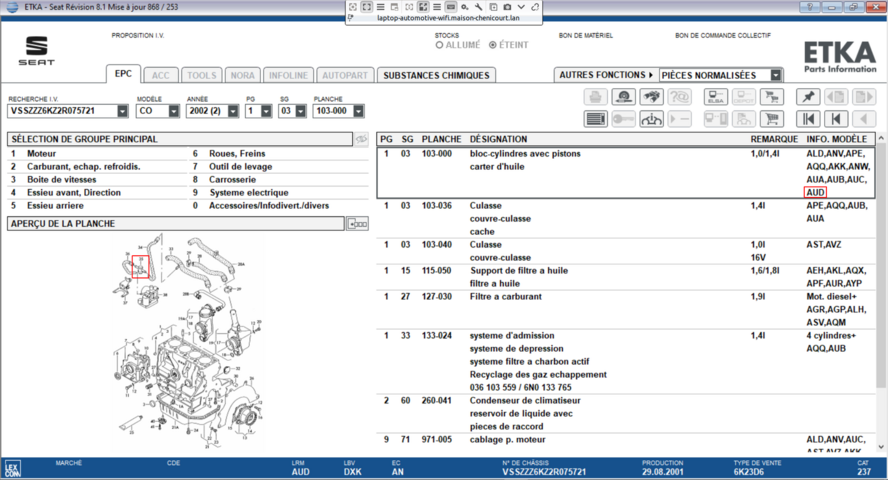Open the Modèle CO dropdown
The width and height of the screenshot is (888, 480).
click(x=173, y=111)
